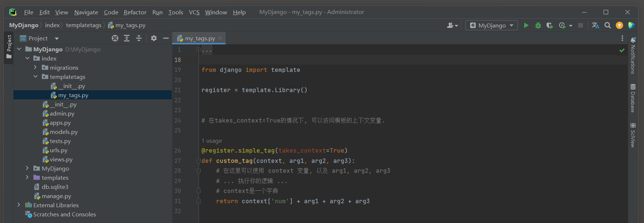Viewport: 644px width, 223px height.
Task: Open the File menu
Action: click(29, 12)
